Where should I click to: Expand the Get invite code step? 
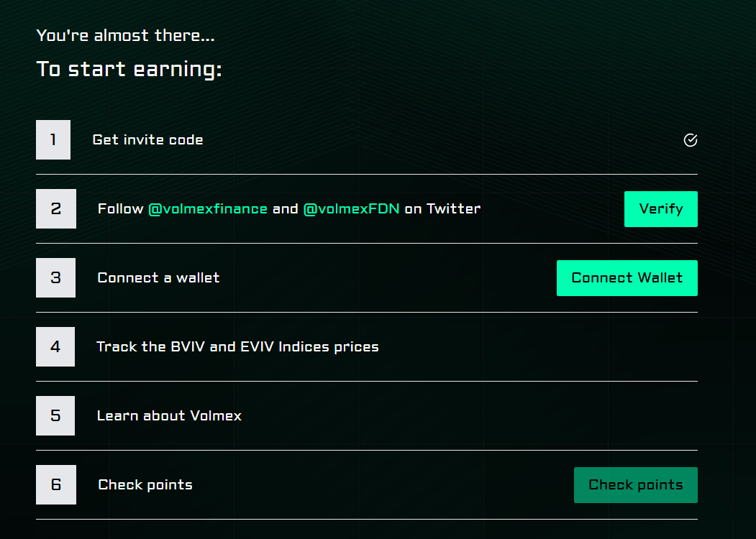coord(147,139)
